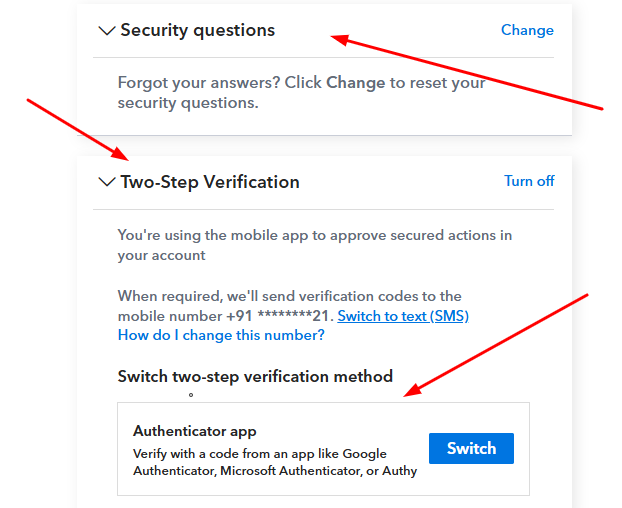Click Change link for security questions
The height and width of the screenshot is (508, 622).
(x=527, y=30)
